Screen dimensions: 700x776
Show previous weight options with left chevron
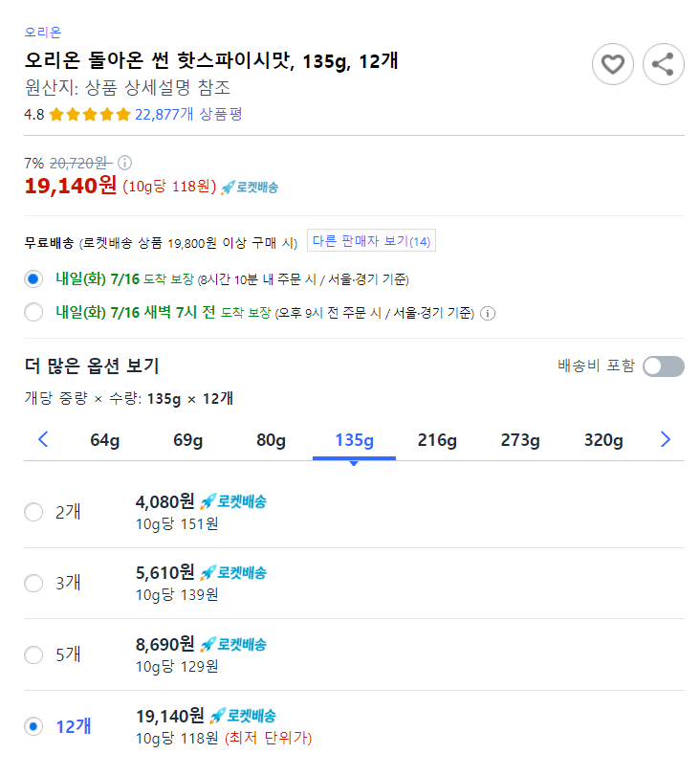click(x=44, y=439)
